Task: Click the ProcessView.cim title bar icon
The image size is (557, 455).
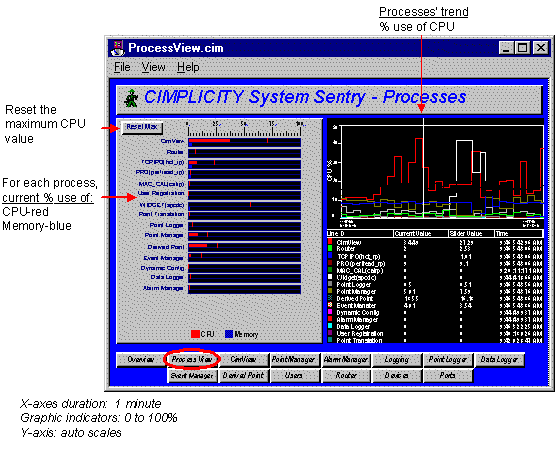Action: click(118, 48)
